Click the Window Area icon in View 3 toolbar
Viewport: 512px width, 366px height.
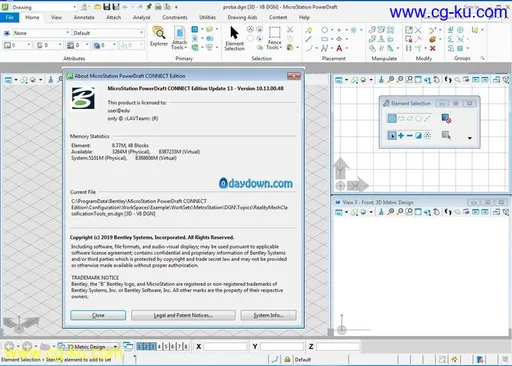coord(409,212)
